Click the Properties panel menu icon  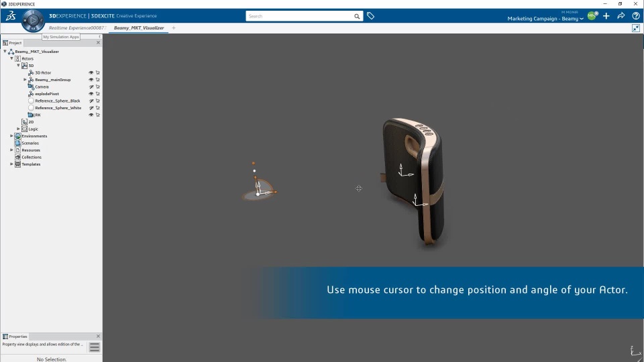coord(95,347)
